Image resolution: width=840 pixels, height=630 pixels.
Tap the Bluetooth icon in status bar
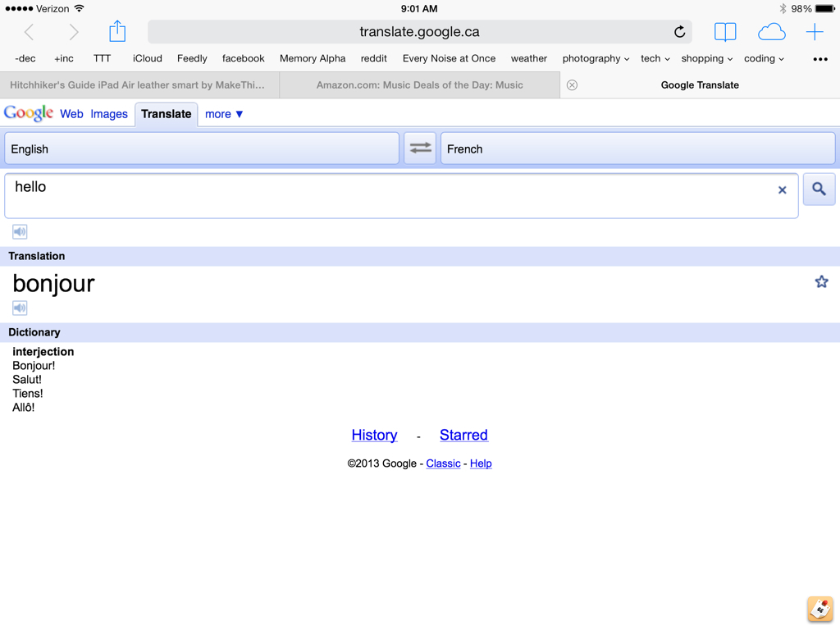click(x=783, y=8)
